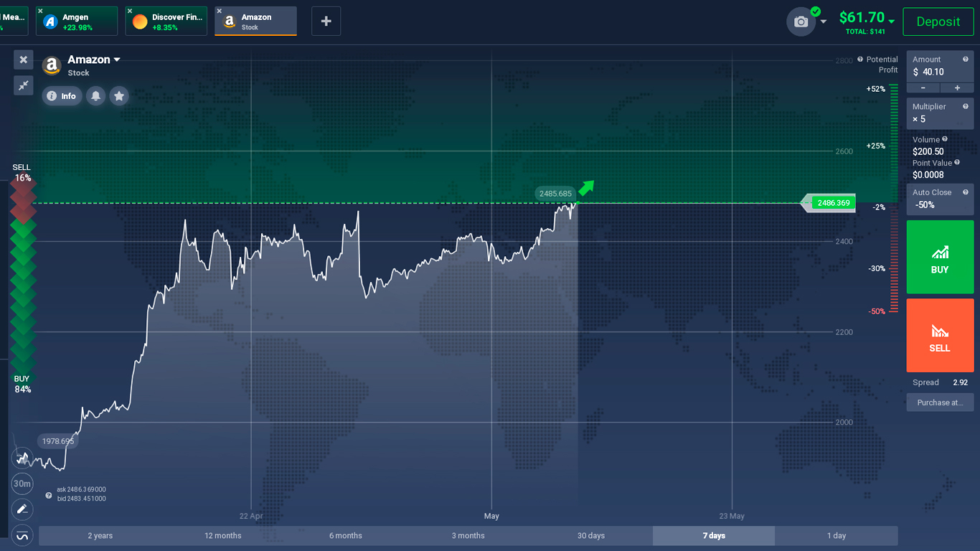The width and height of the screenshot is (980, 551).
Task: Close the Amazon tab
Action: click(x=220, y=11)
